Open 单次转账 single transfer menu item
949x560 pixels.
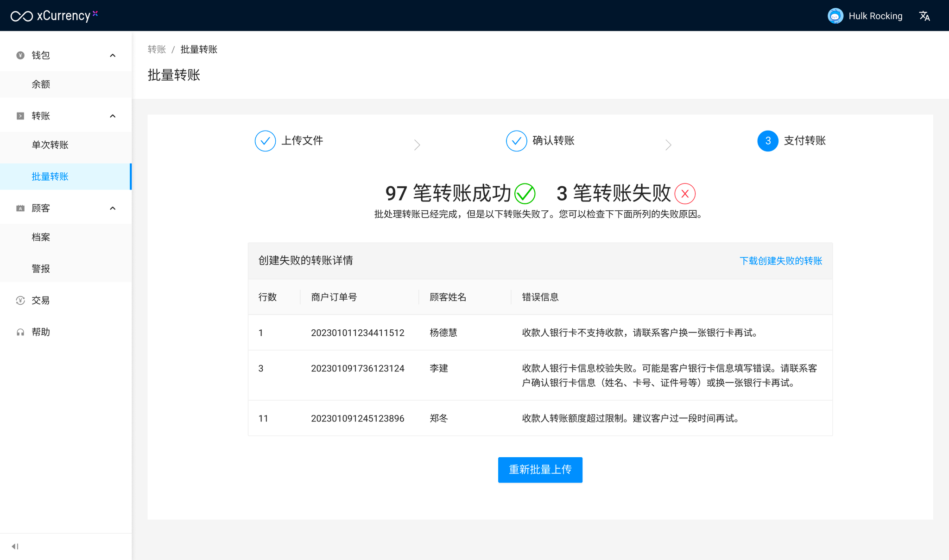tap(50, 145)
